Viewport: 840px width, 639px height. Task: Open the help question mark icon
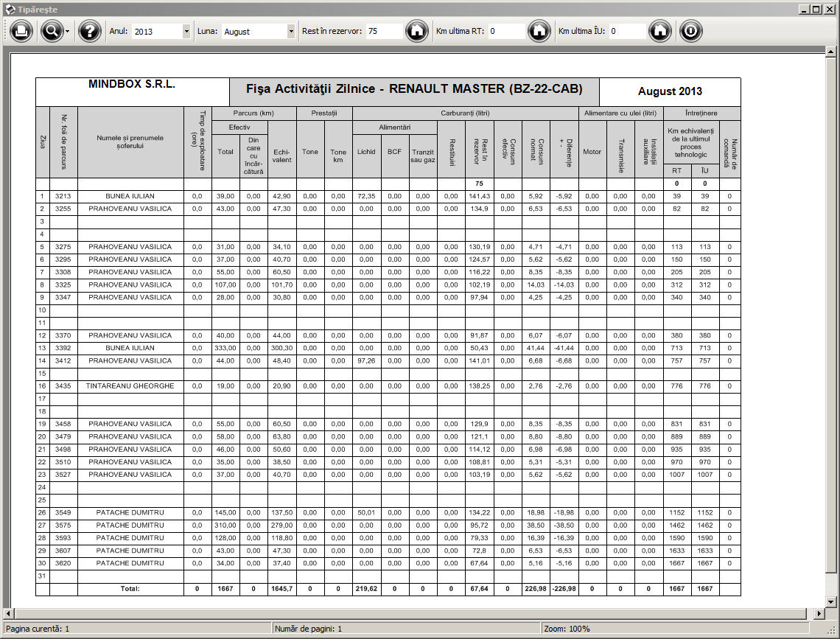89,31
